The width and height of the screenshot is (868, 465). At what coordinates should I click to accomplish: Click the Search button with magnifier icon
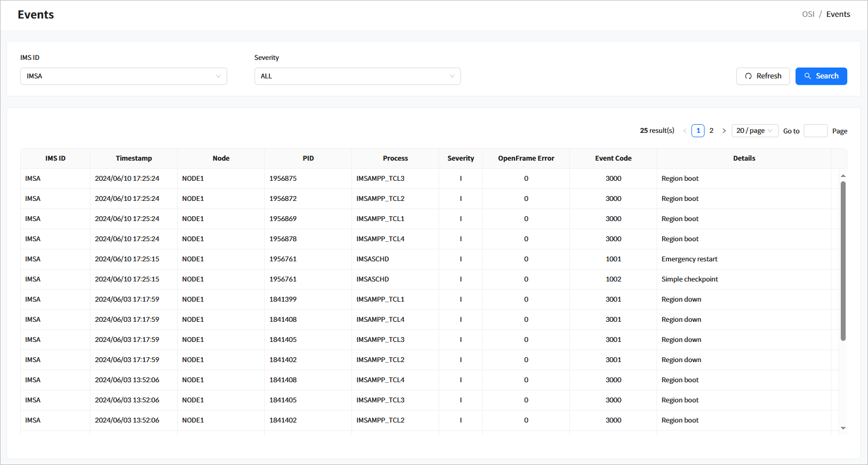click(821, 76)
